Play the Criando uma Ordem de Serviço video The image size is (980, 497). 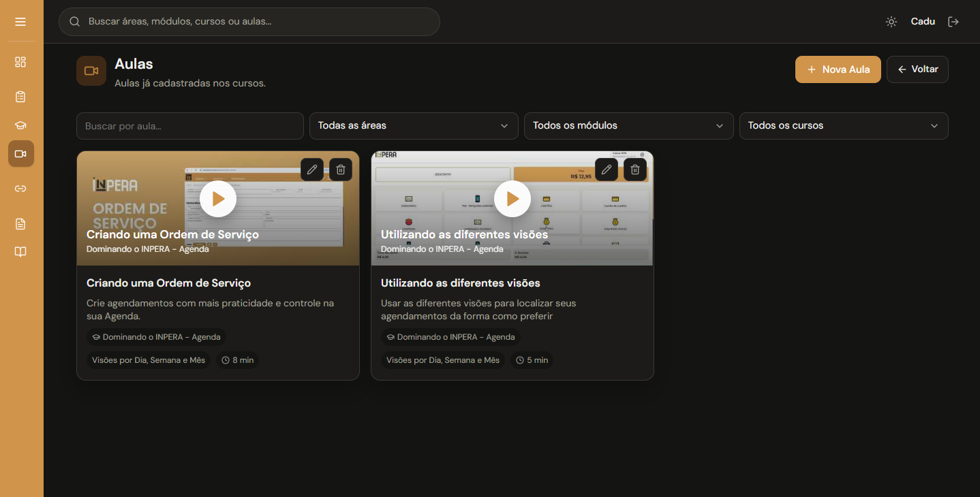(x=218, y=199)
